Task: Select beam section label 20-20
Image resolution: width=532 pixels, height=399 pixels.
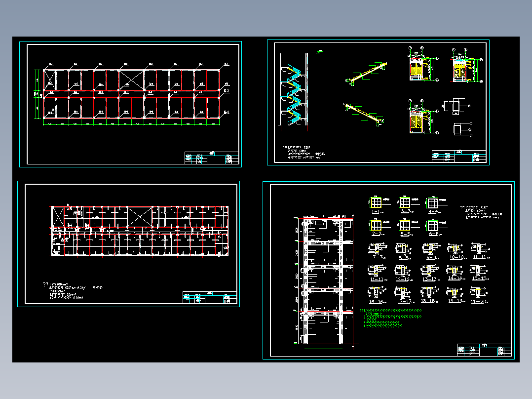Action: click(479, 302)
